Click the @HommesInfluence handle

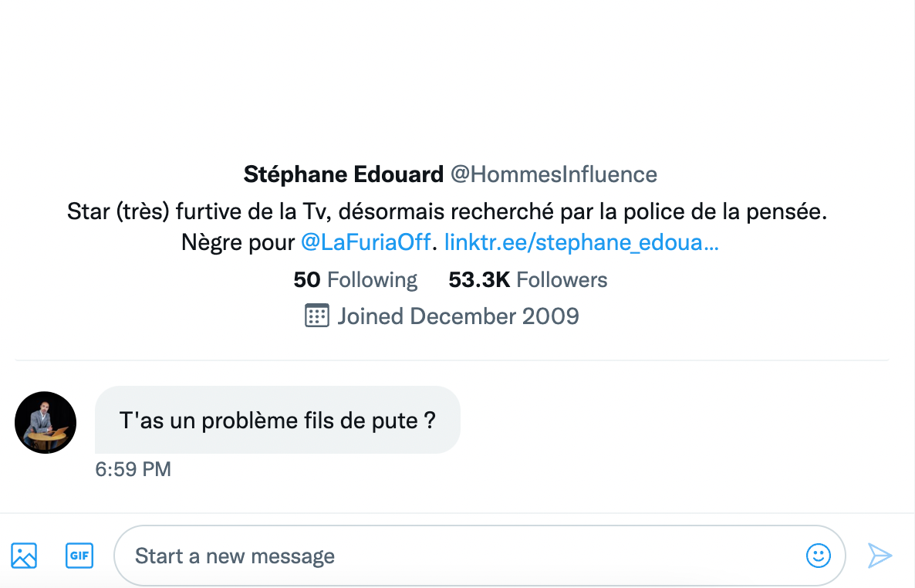click(x=553, y=174)
